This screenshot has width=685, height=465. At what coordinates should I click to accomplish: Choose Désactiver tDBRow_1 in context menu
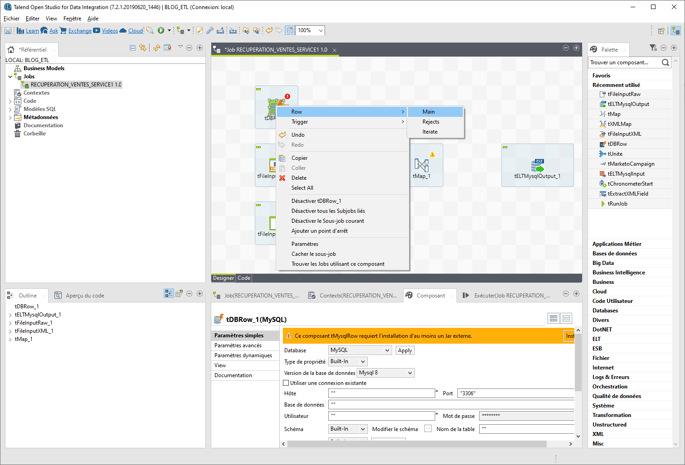[x=342, y=201]
